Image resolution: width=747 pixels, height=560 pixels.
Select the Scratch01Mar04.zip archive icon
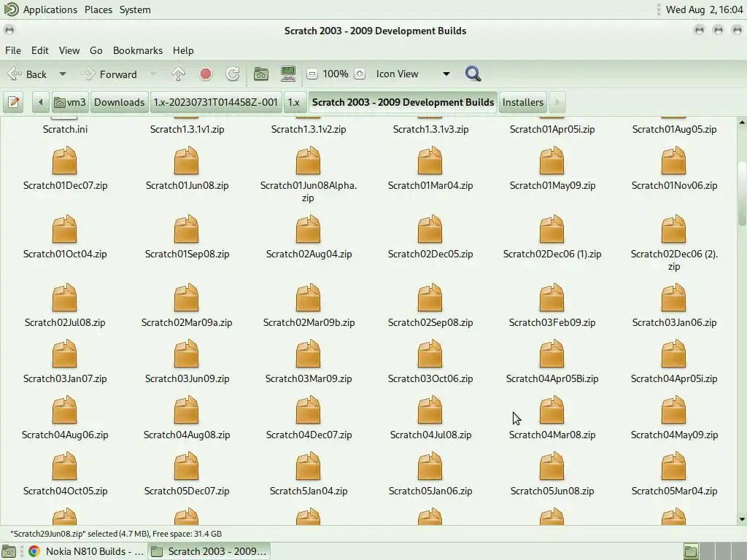[430, 161]
